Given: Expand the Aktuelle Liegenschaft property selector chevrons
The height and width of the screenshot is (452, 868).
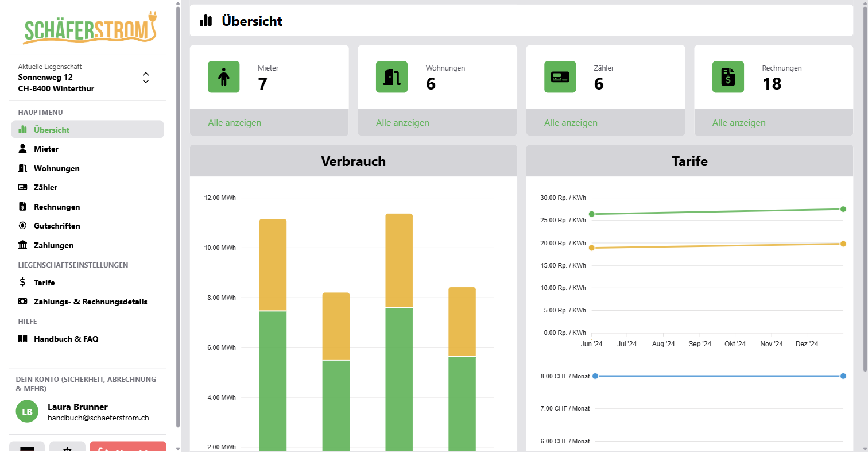Looking at the screenshot, I should tap(146, 78).
